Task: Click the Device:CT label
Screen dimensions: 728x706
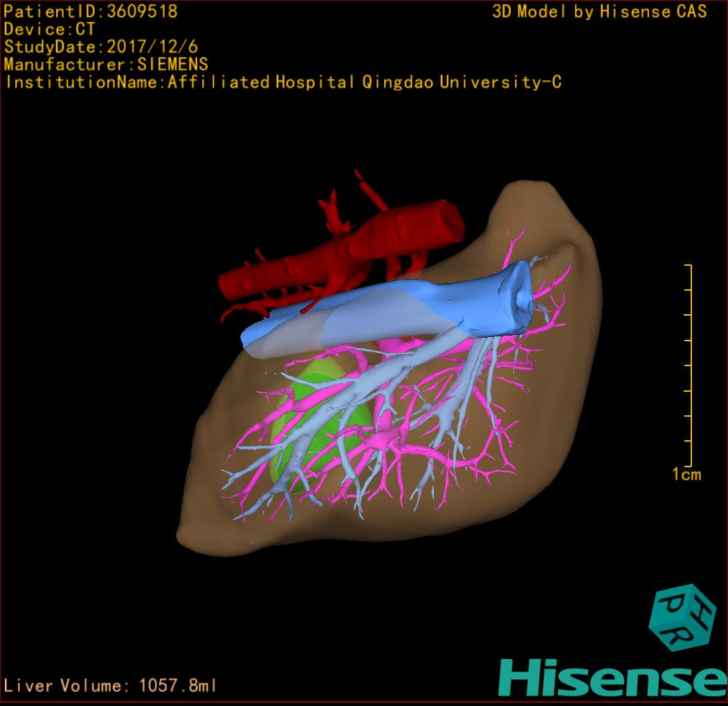Action: 50,29
